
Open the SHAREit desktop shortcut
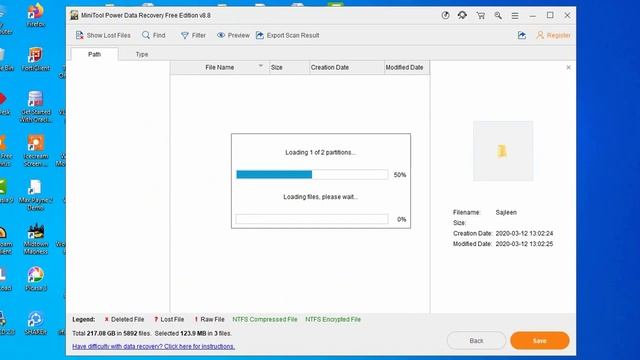point(36,324)
